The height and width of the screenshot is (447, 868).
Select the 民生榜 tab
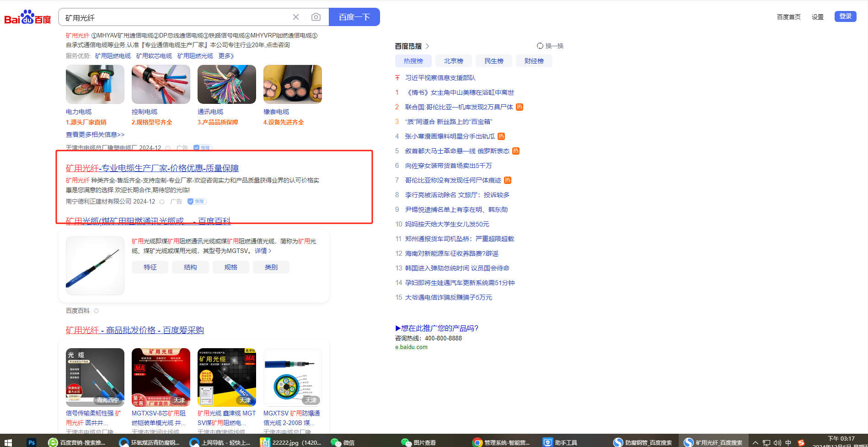493,61
